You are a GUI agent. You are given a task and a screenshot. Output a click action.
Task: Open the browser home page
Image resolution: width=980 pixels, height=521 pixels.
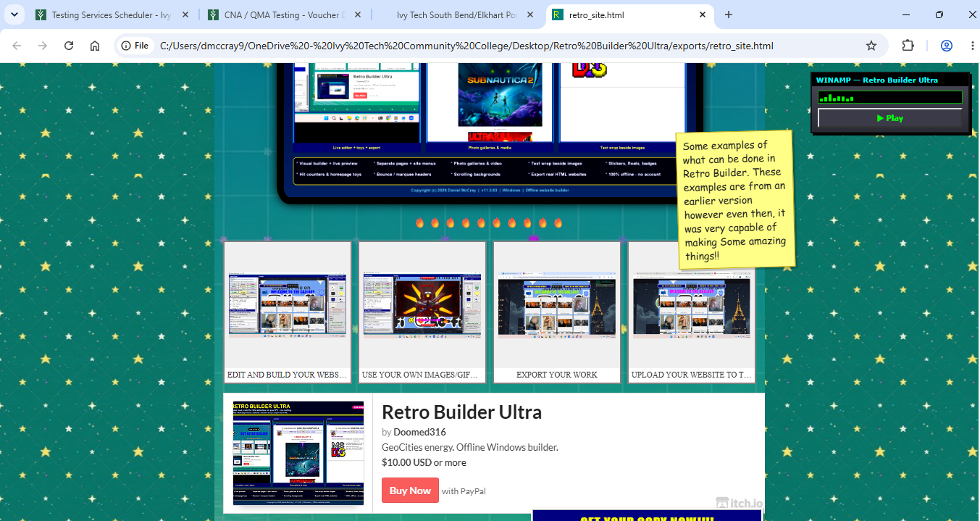[x=95, y=46]
